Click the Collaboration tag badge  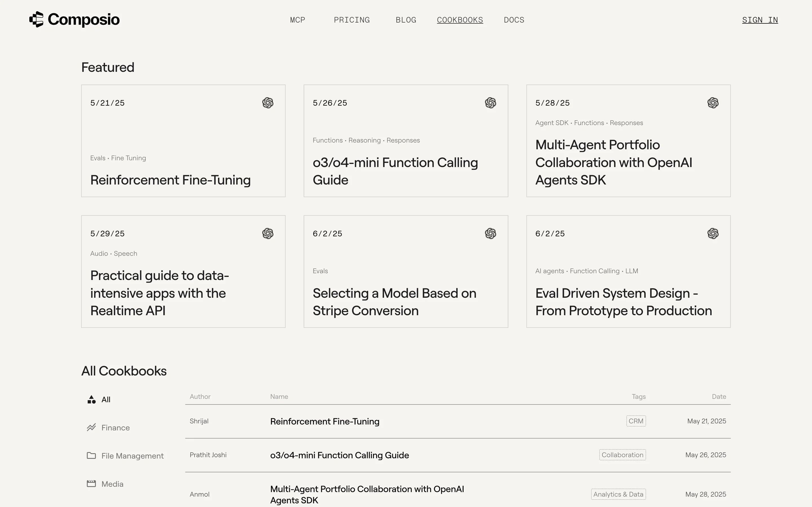(622, 455)
